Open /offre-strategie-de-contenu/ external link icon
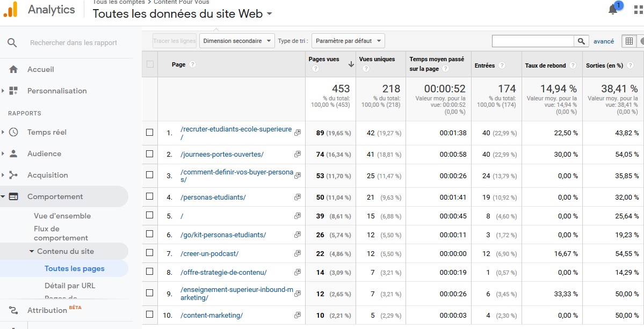 [x=298, y=273]
